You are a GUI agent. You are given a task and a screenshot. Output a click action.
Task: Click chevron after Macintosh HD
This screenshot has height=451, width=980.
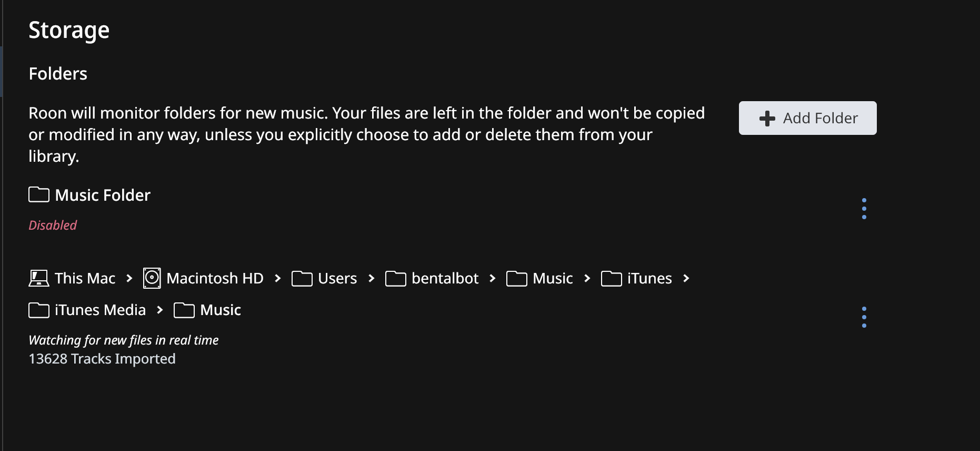278,278
